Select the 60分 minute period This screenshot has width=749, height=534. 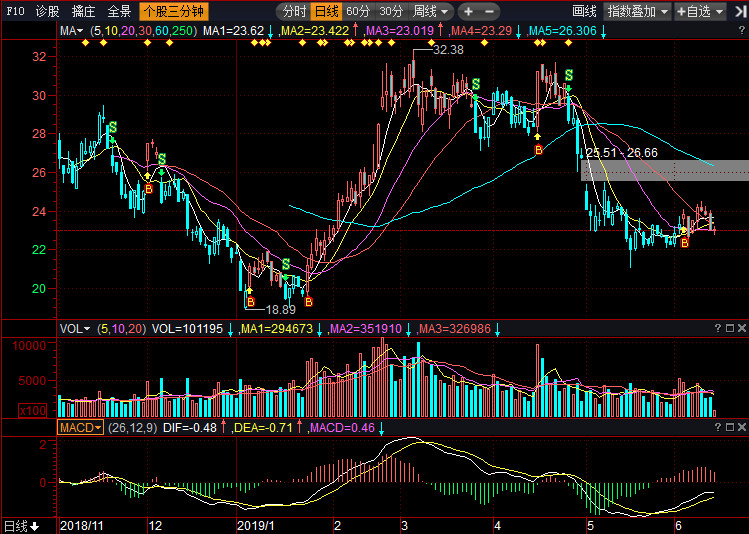point(358,12)
